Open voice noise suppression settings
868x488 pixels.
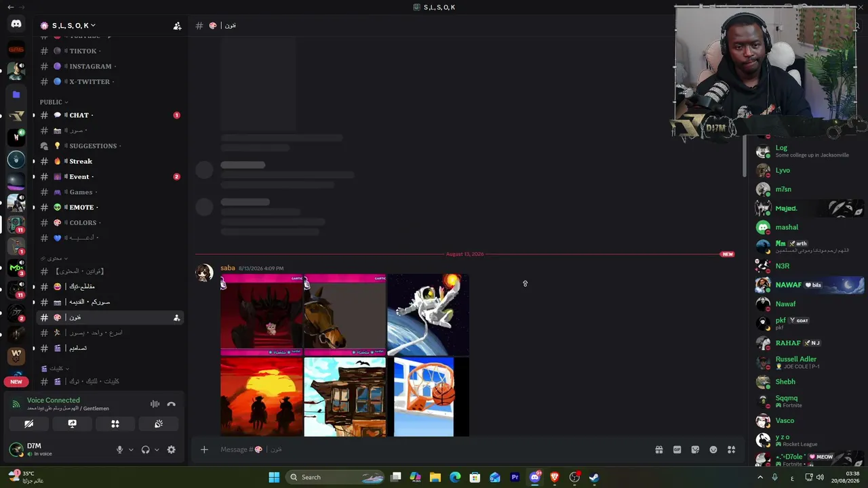pyautogui.click(x=155, y=404)
